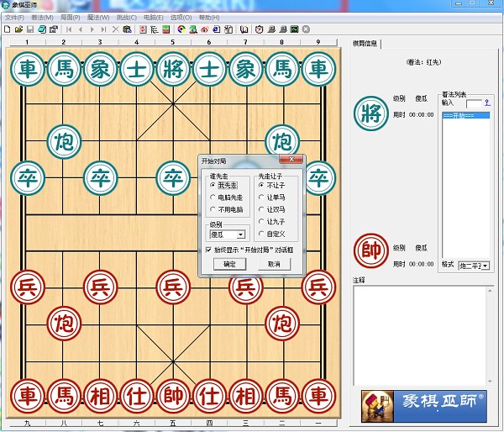This screenshot has width=504, height=432.
Task: Click the go-to-last-move toolbar arrow
Action: (102, 29)
